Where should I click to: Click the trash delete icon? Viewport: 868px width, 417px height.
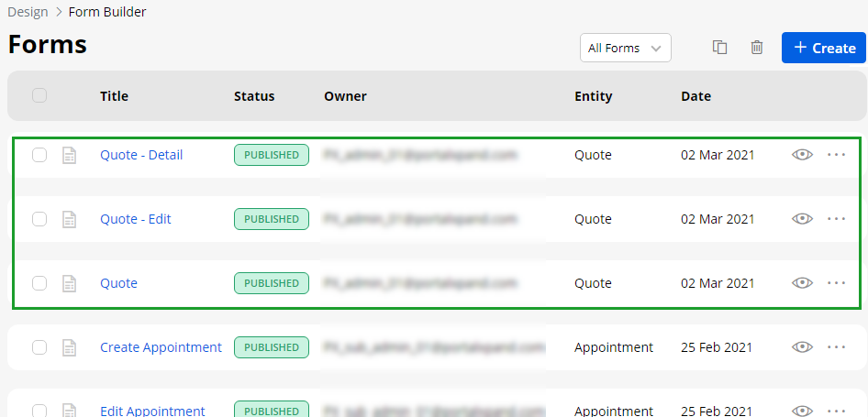pos(757,48)
